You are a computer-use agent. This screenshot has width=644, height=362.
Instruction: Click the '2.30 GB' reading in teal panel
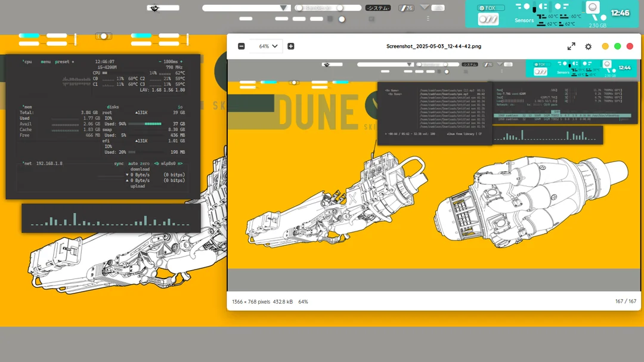[597, 26]
